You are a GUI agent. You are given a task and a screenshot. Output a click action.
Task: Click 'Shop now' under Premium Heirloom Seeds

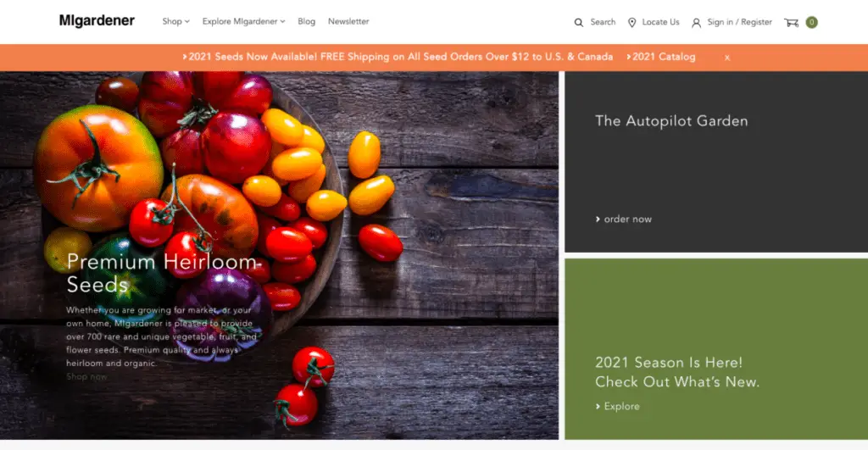(86, 376)
